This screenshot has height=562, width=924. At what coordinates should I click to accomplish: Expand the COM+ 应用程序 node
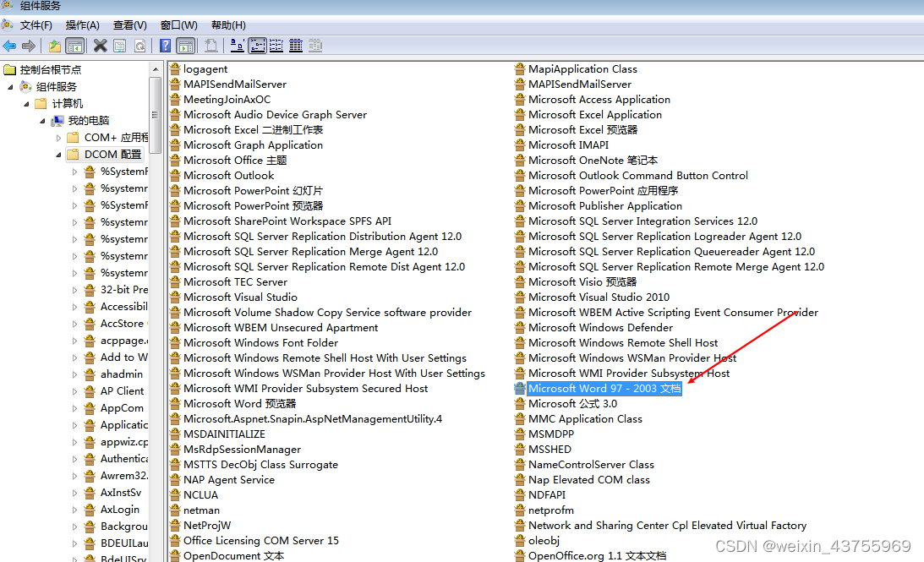[x=58, y=138]
